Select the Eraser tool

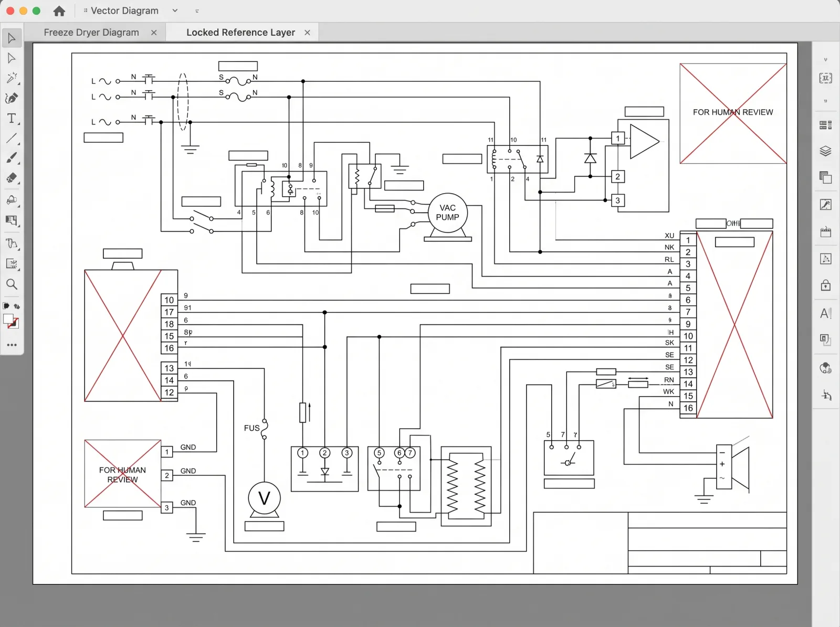12,178
